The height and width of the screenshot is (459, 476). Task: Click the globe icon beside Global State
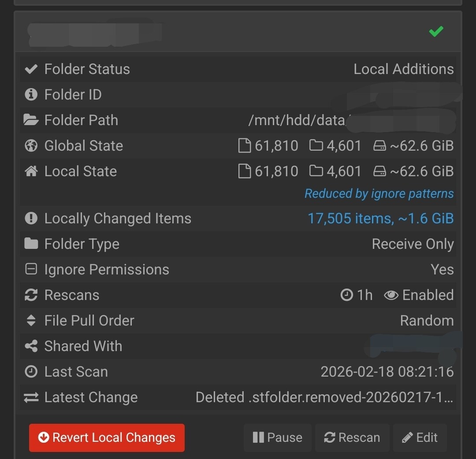point(31,146)
